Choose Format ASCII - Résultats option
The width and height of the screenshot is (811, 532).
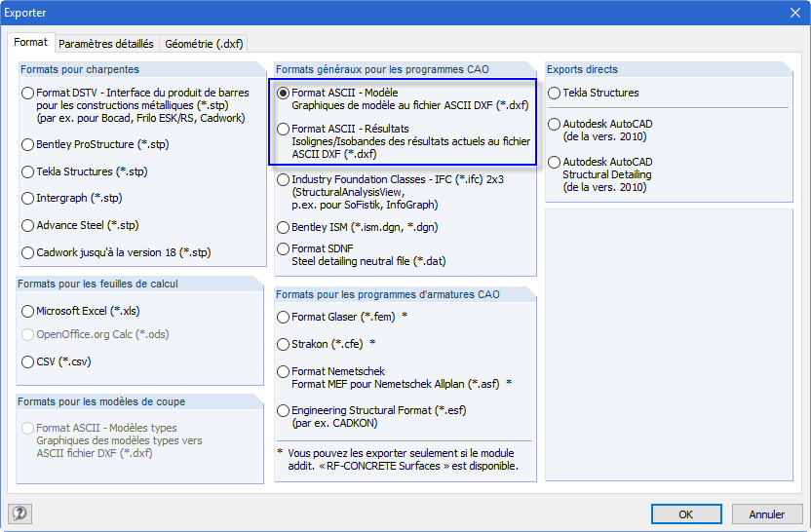[x=283, y=130]
